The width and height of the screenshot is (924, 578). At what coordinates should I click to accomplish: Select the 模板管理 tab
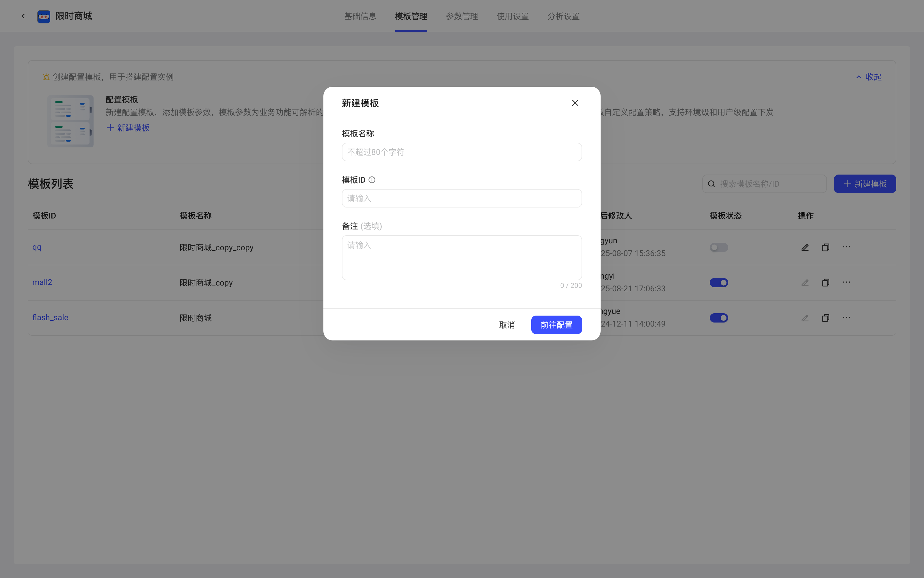[411, 16]
